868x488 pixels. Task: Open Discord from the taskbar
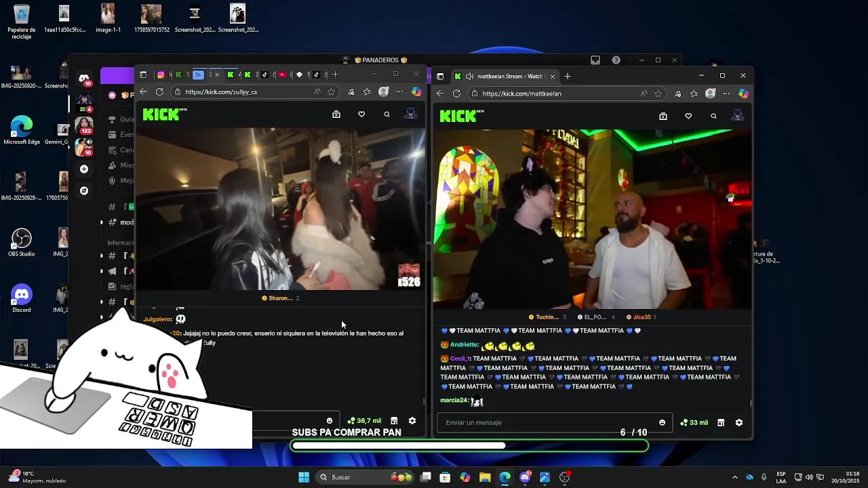coord(525,477)
